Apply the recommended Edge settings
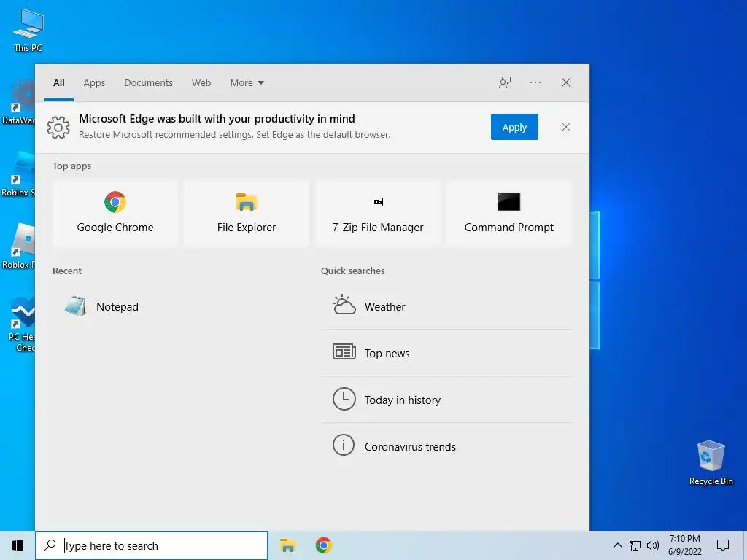The height and width of the screenshot is (560, 747). click(514, 127)
